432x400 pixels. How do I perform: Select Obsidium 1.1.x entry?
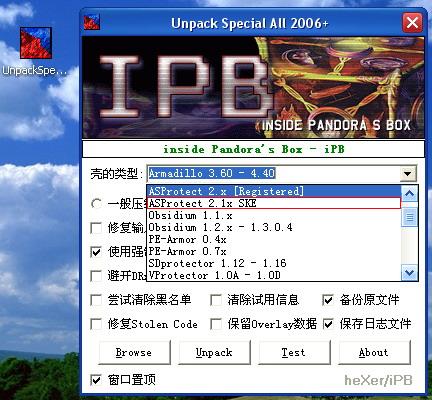(x=274, y=215)
